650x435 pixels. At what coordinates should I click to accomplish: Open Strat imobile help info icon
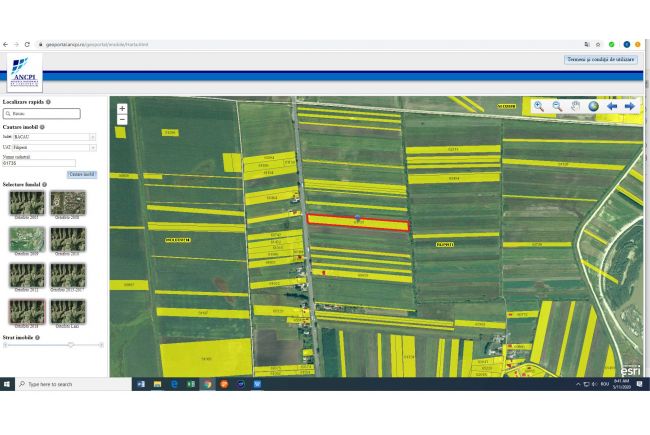coord(37,338)
